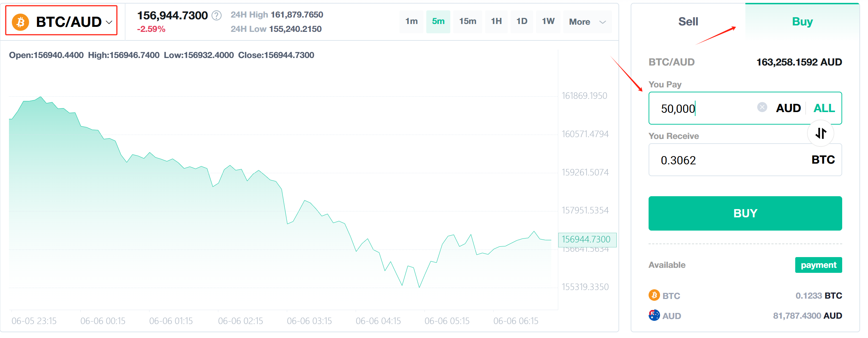
Task: Click the swap arrows between You Pay and You Receive
Action: (x=821, y=133)
